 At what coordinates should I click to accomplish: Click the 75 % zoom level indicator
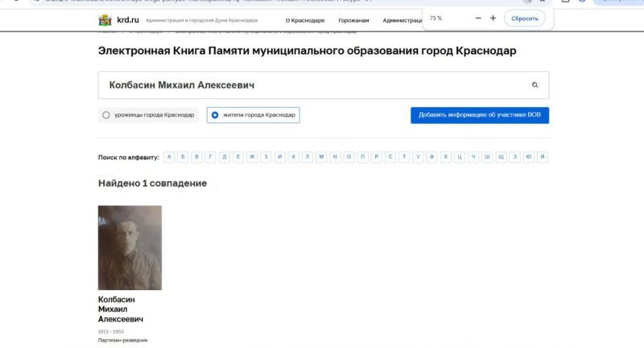point(436,19)
